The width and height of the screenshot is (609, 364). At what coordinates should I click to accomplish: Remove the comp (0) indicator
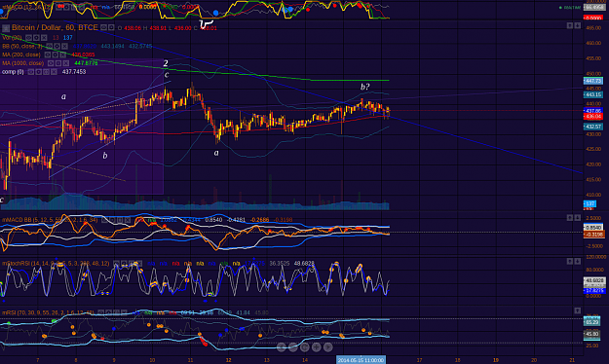54,72
